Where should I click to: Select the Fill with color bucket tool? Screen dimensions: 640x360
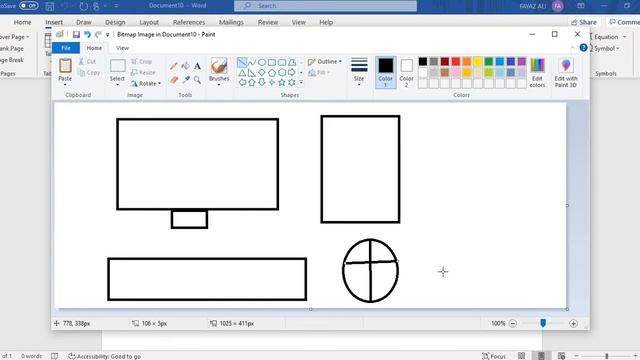pyautogui.click(x=186, y=66)
